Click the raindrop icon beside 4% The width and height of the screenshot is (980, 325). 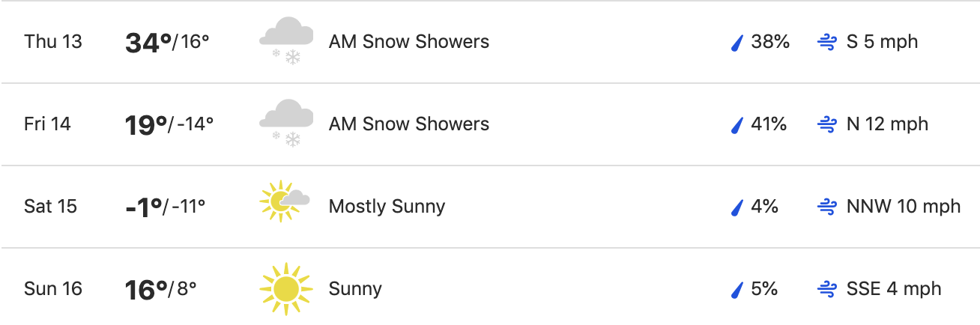click(736, 207)
